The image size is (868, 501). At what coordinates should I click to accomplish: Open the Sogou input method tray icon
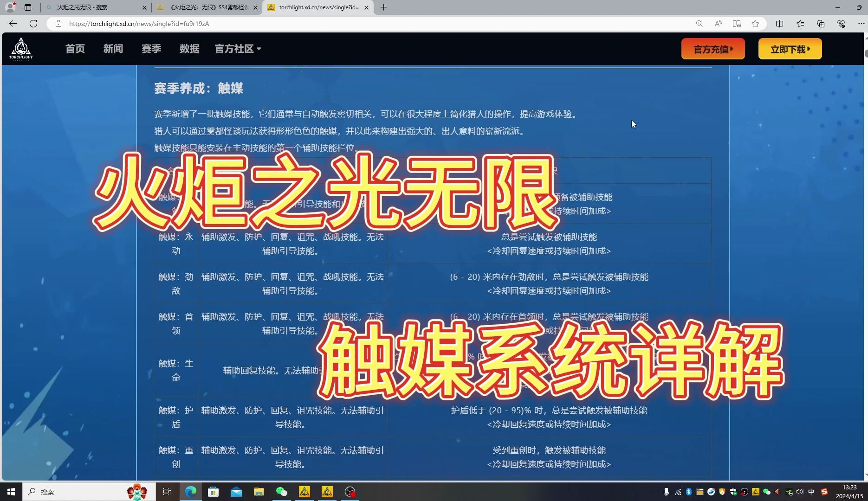[824, 492]
